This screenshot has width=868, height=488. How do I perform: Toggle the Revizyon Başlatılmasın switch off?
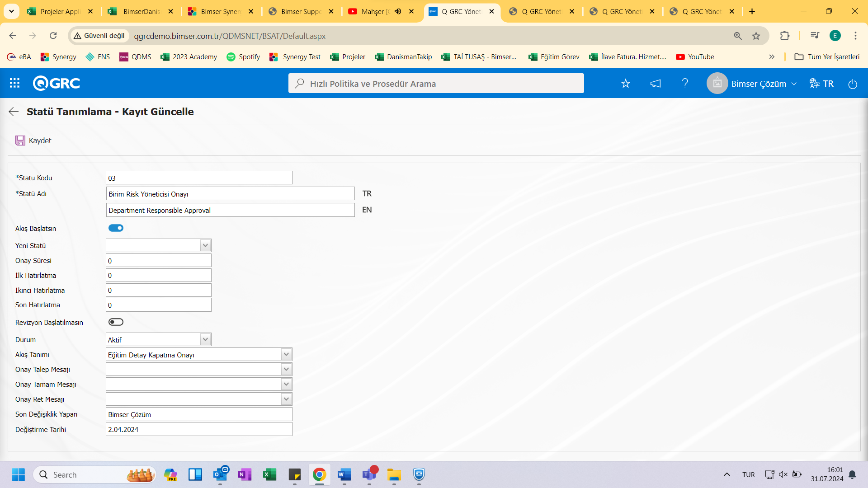[x=116, y=322]
